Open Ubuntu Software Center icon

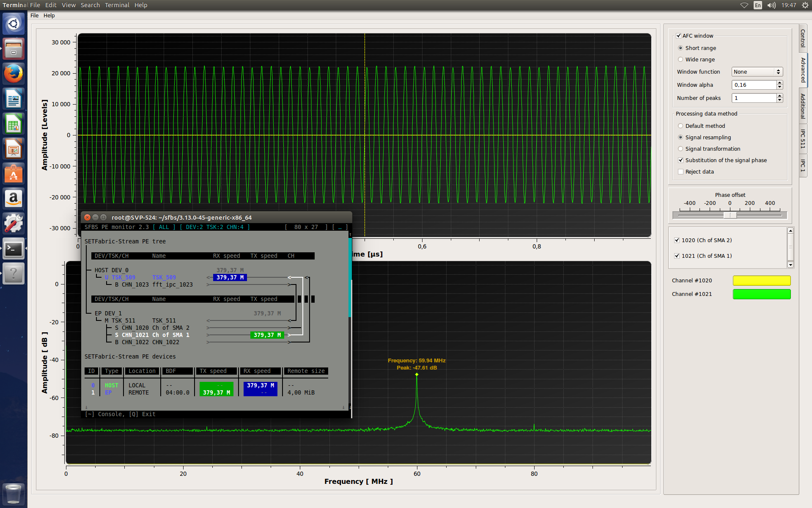[14, 174]
